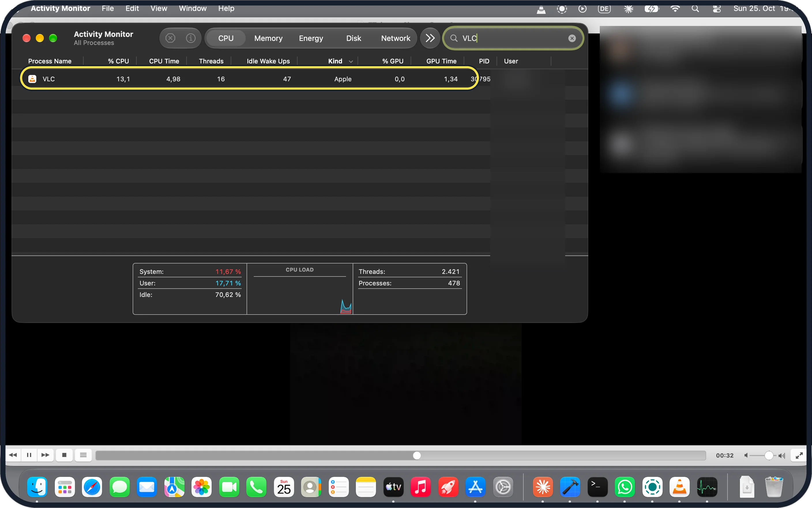Click the VLC cone icon in the process row
Image resolution: width=812 pixels, height=508 pixels.
click(x=32, y=79)
